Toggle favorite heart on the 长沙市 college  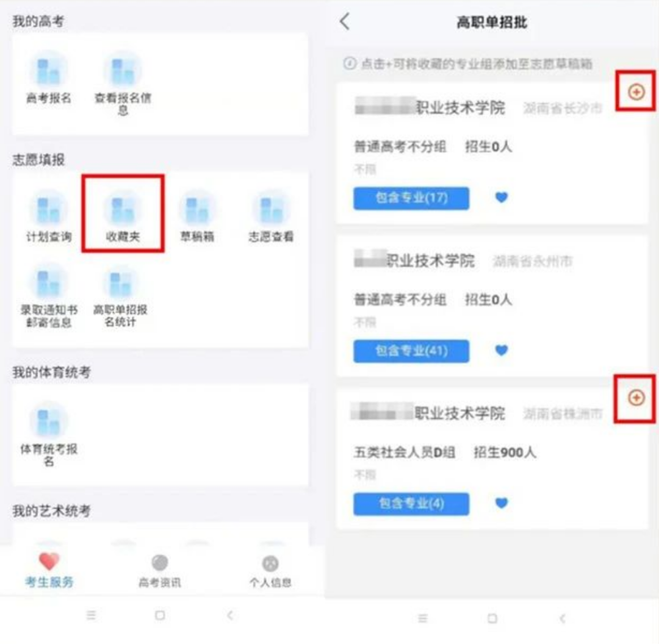502,197
